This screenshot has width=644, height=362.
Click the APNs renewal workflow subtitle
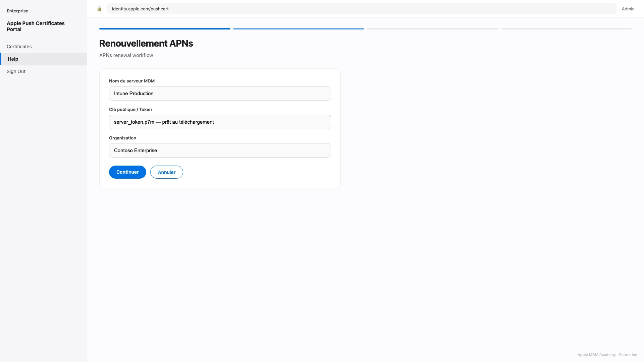tap(126, 55)
